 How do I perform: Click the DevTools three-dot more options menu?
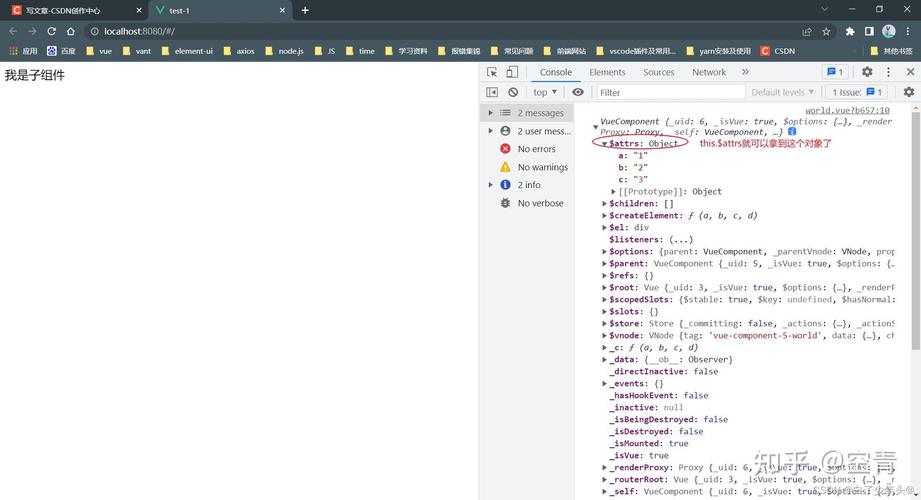point(888,72)
